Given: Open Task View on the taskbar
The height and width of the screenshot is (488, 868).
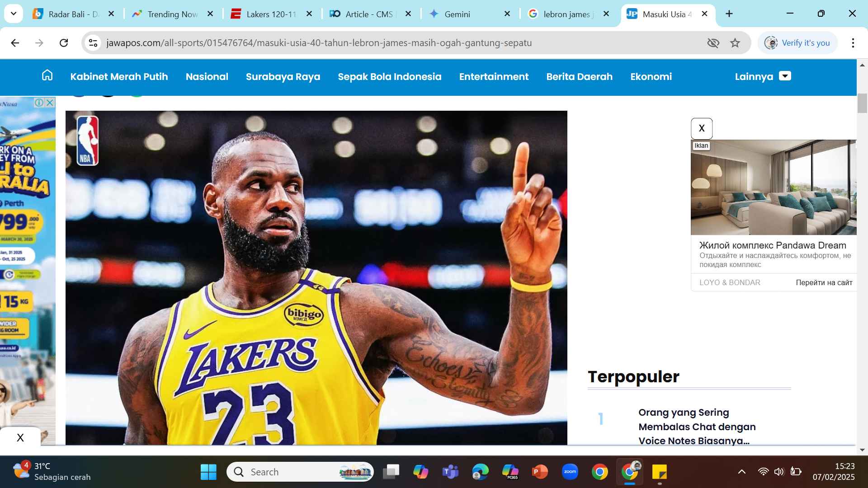Looking at the screenshot, I should [x=391, y=472].
